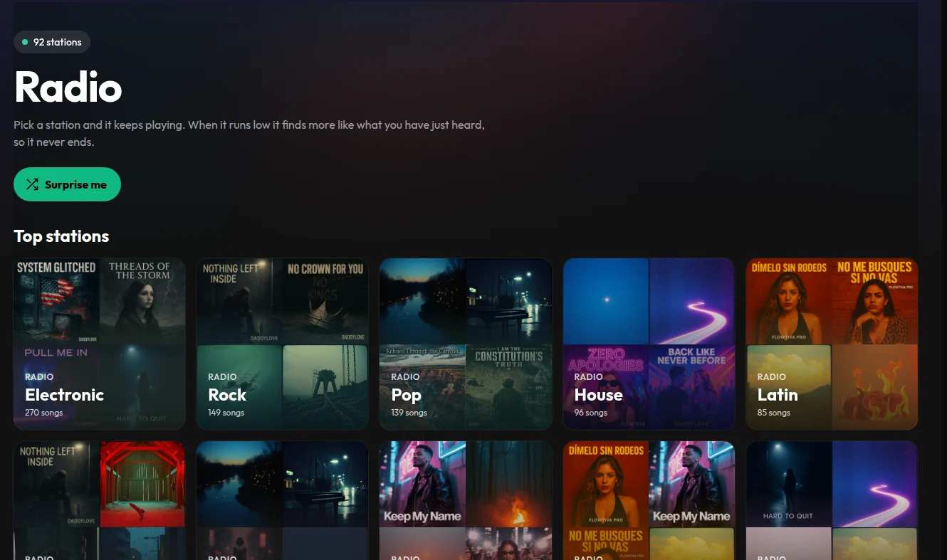The height and width of the screenshot is (560, 947).
Task: Click the "139 songs" text
Action: [409, 413]
